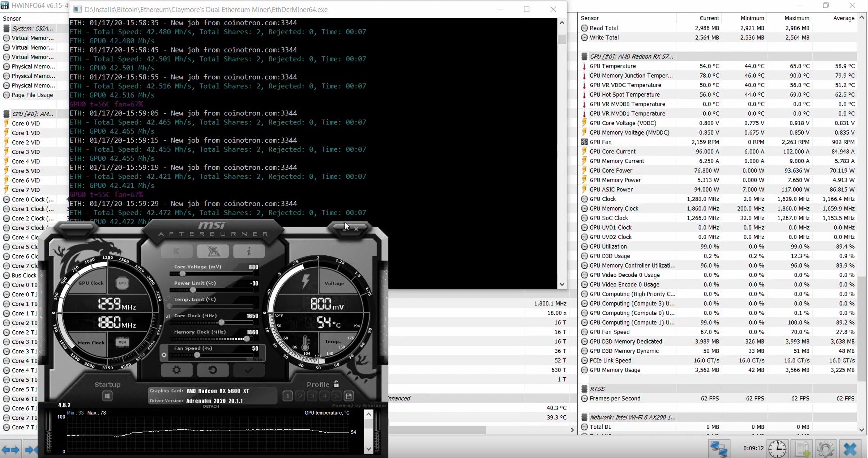Click console window scroll up arrow
This screenshot has height=458, width=868.
562,23
